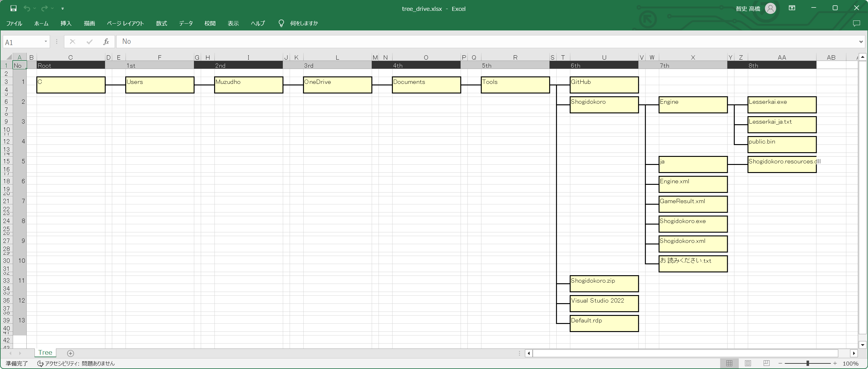
Task: Click the Redo arrow icon
Action: click(x=44, y=8)
